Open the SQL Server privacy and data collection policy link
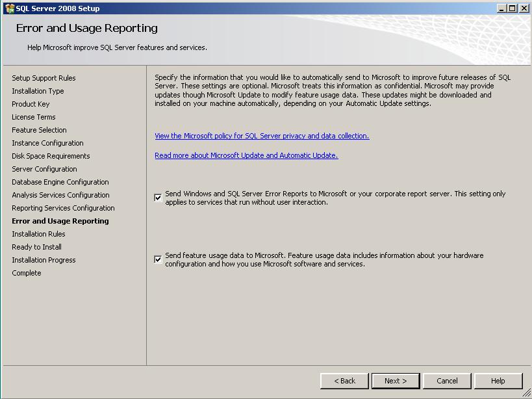The height and width of the screenshot is (399, 532). (262, 136)
